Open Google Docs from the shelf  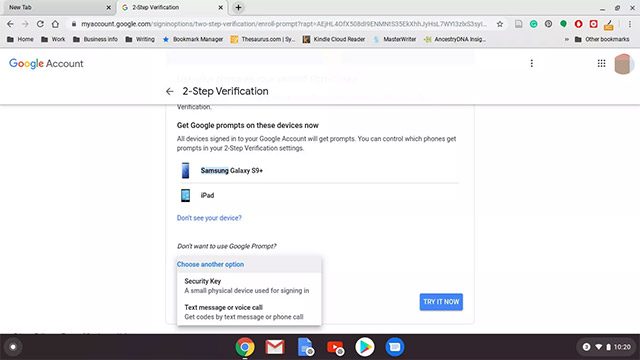[x=305, y=347]
